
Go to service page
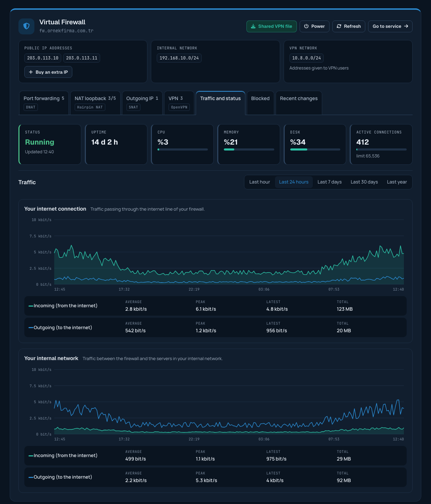tap(390, 26)
